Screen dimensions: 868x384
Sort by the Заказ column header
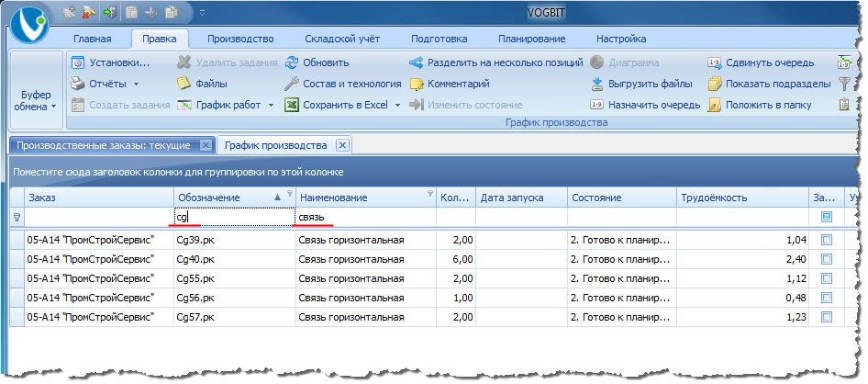click(99, 198)
